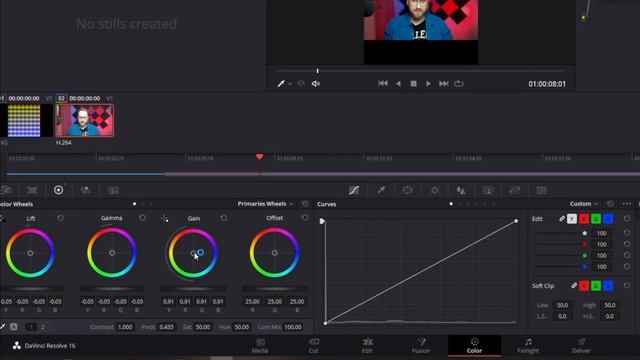Select the Curves palette icon
Viewport: 640px width, 360px height.
[354, 190]
